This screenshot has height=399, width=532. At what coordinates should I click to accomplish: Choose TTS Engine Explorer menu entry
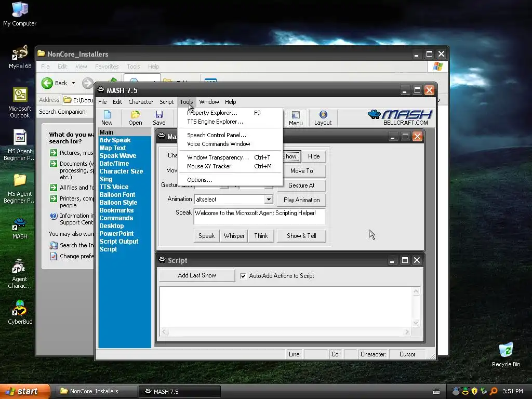coord(230,122)
